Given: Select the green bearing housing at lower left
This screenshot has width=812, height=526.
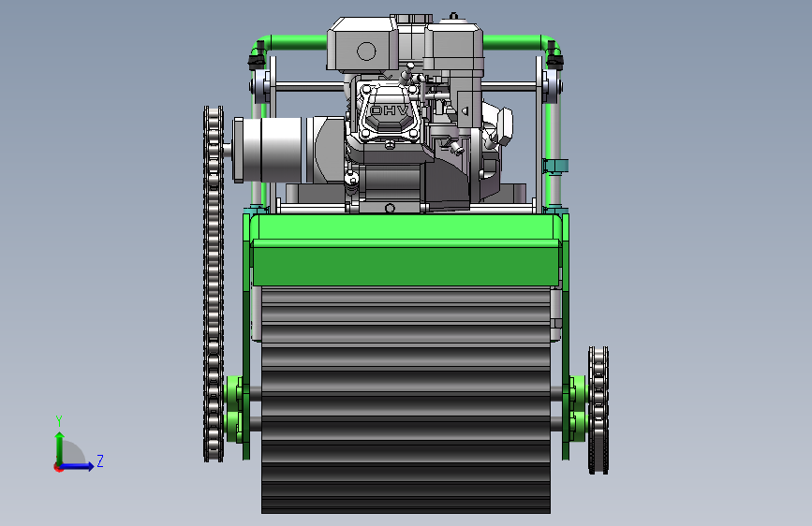Looking at the screenshot, I should tap(234, 410).
